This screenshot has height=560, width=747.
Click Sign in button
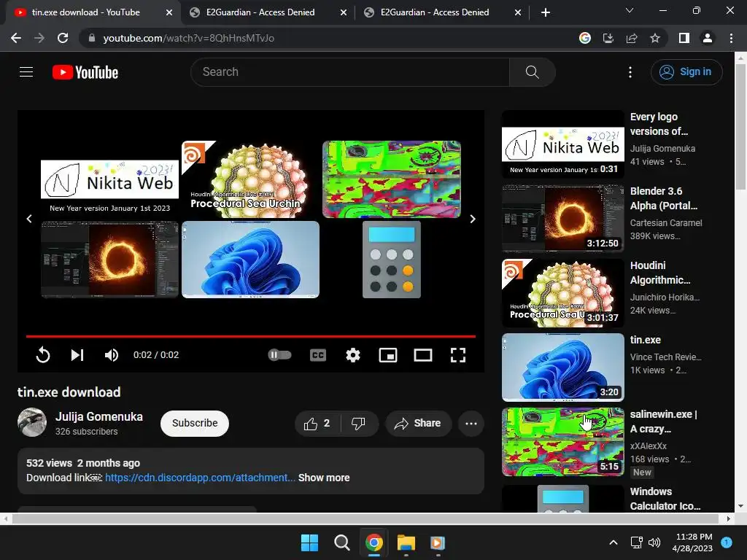click(x=686, y=72)
